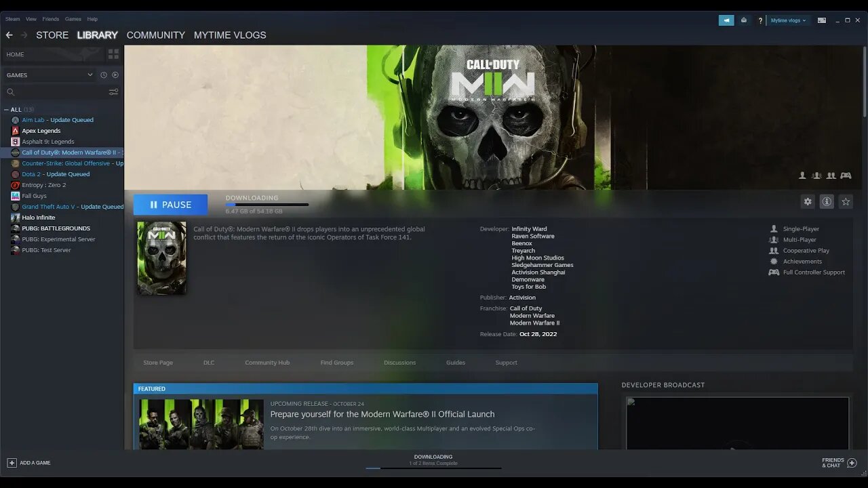Open the Official Launch news headline
Screen dimensions: 868x488
pyautogui.click(x=382, y=414)
